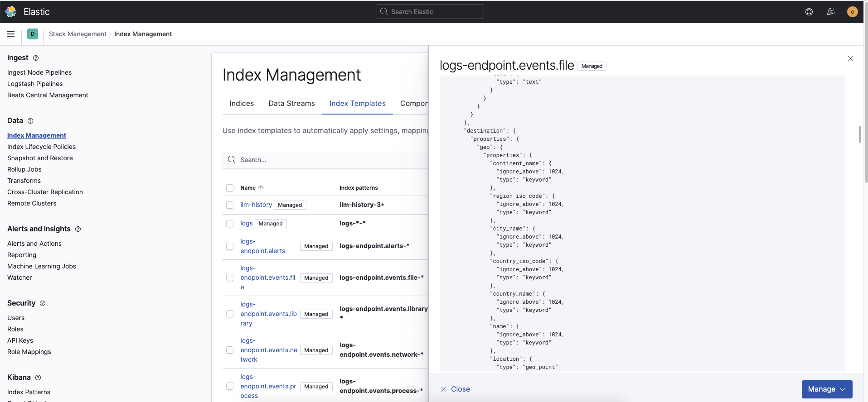The height and width of the screenshot is (402, 868).
Task: Open the newsfeed celebration icon
Action: [x=831, y=12]
